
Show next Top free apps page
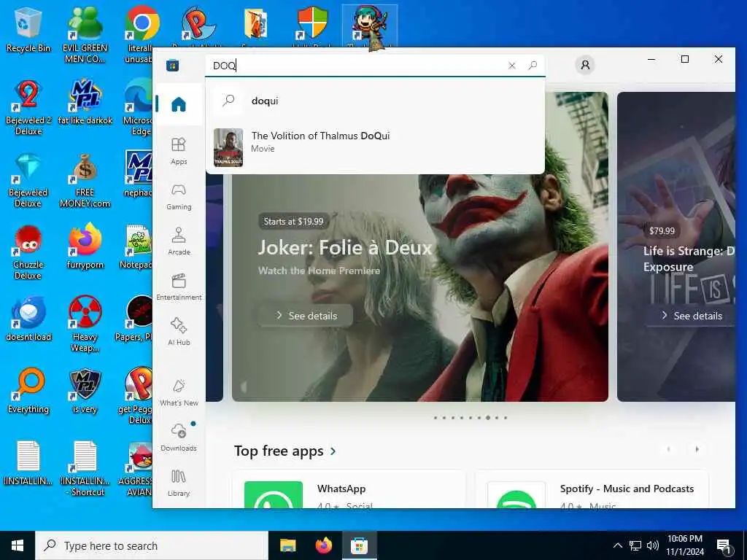point(697,449)
